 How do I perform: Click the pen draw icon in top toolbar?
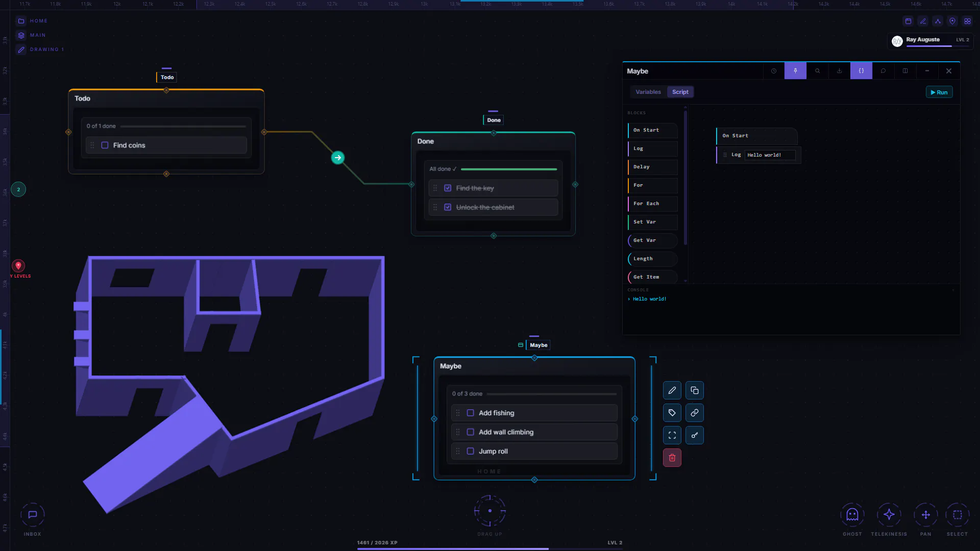pos(923,21)
